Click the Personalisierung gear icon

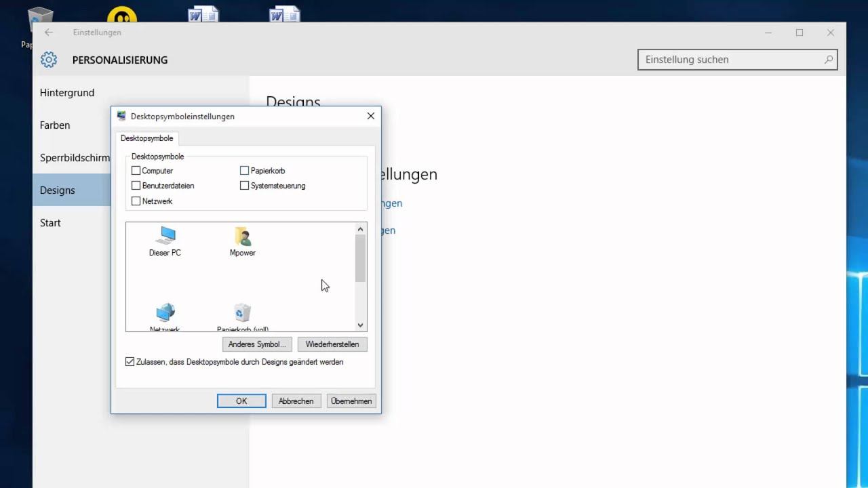tap(49, 60)
